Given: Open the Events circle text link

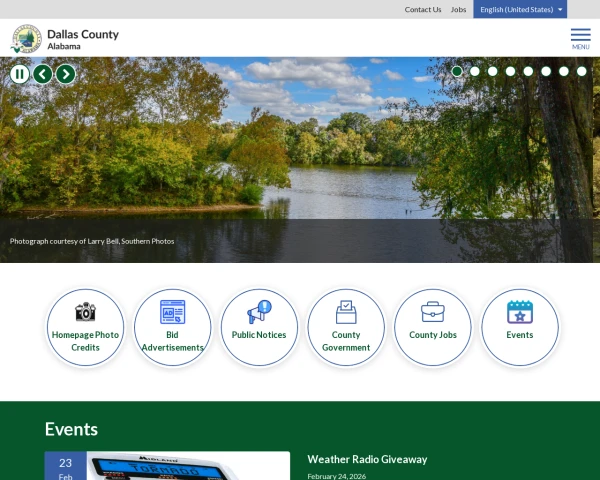Looking at the screenshot, I should tap(520, 335).
